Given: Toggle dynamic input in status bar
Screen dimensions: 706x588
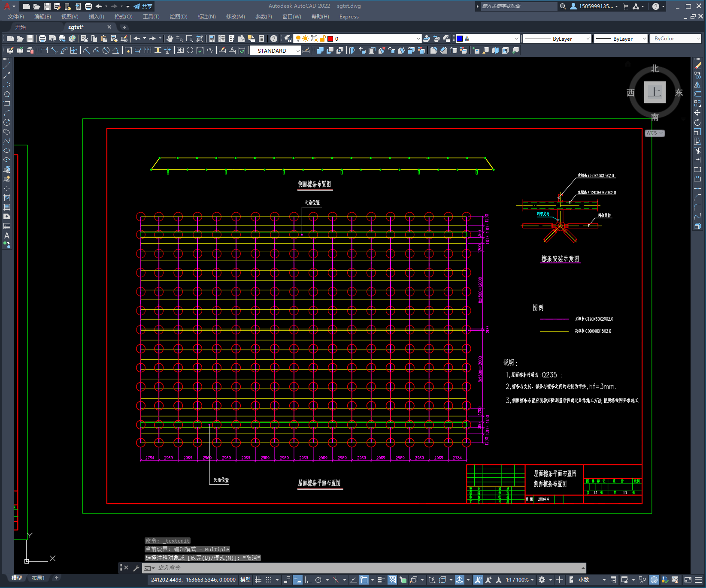Looking at the screenshot, I should coord(297,580).
